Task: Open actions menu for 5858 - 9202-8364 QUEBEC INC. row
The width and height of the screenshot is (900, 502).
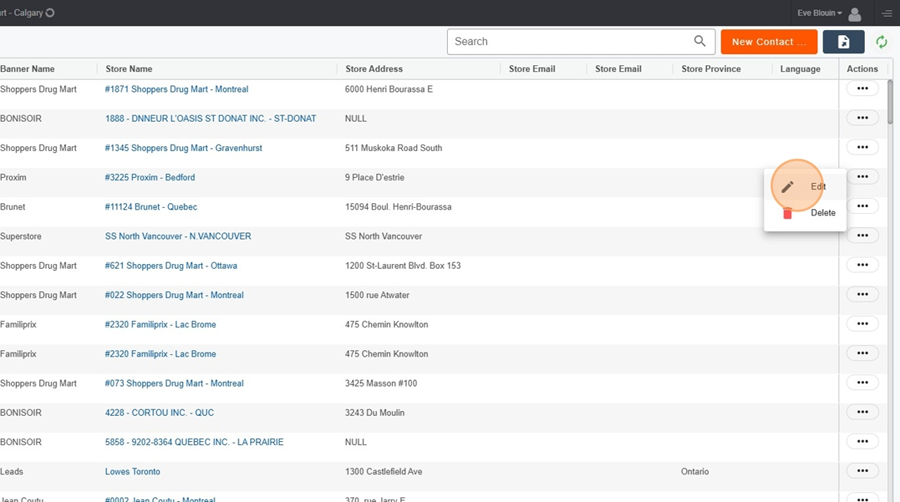Action: click(862, 441)
